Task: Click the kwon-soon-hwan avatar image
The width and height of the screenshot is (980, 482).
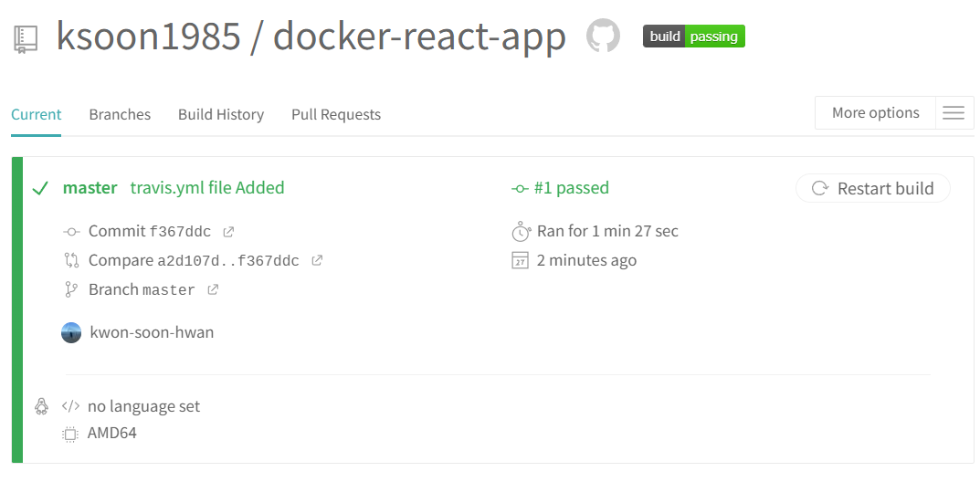Action: click(x=71, y=333)
